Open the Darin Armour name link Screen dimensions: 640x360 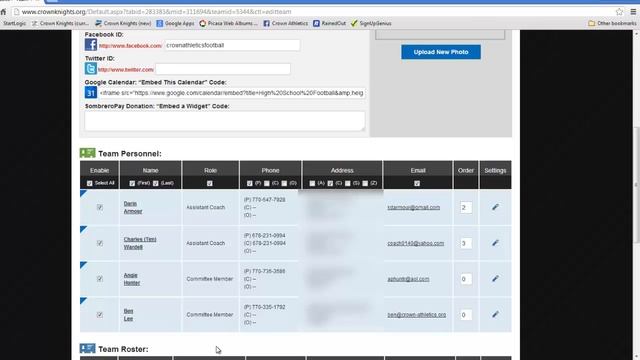click(x=133, y=207)
